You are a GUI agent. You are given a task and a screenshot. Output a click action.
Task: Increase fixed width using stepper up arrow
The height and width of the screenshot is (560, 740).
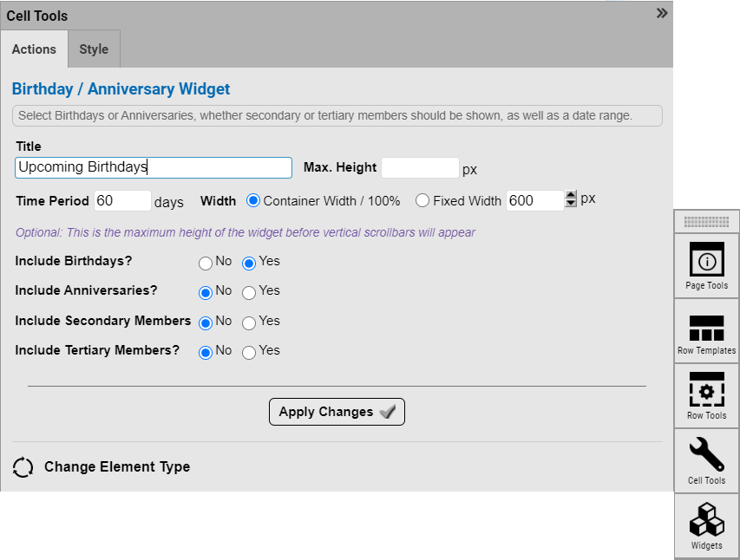(571, 196)
